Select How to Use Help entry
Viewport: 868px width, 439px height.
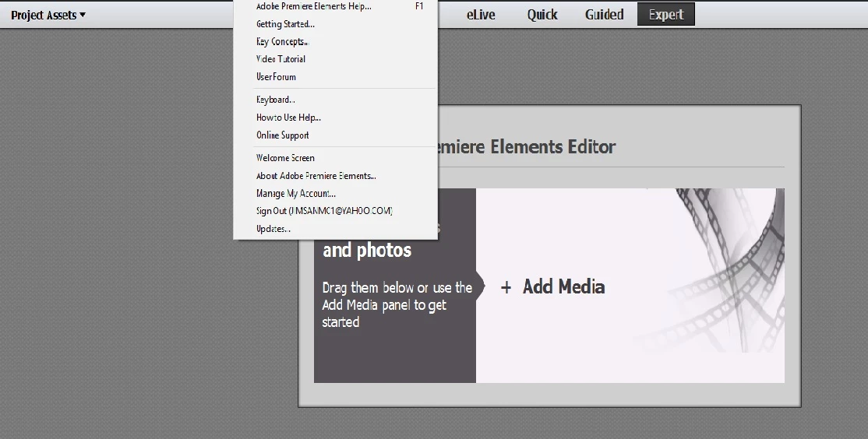pos(336,118)
